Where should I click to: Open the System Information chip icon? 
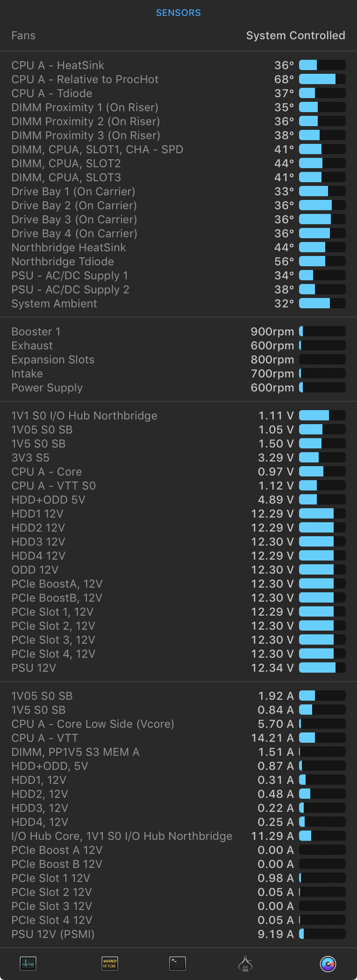(x=245, y=964)
